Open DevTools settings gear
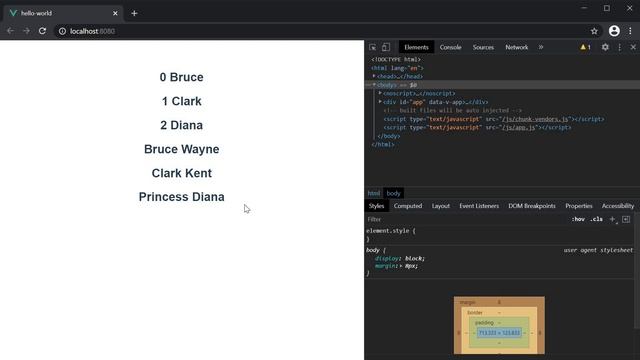 (x=605, y=47)
